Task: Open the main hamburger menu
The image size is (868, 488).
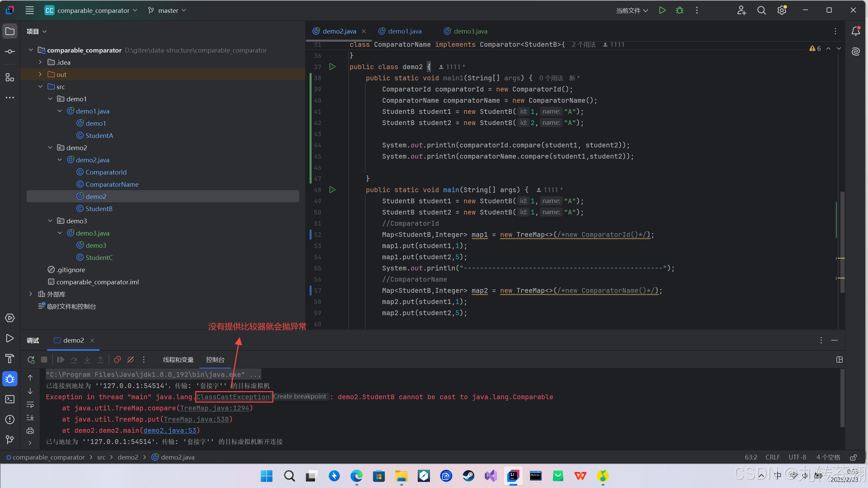Action: tap(29, 10)
